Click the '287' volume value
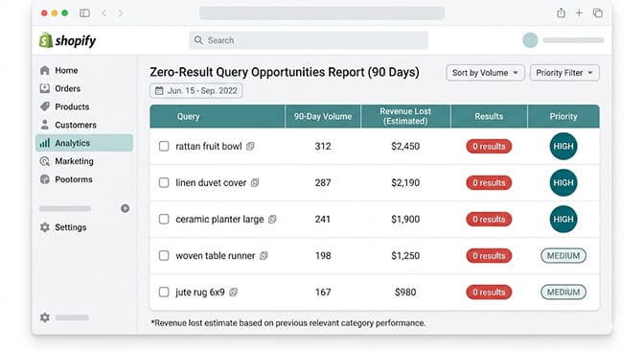This screenshot has width=644, height=352. [x=323, y=182]
